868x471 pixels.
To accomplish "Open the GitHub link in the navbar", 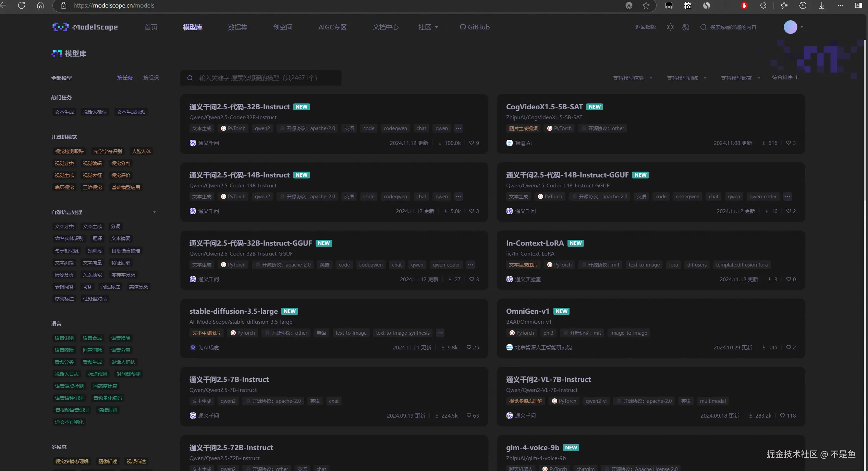I will (x=475, y=27).
